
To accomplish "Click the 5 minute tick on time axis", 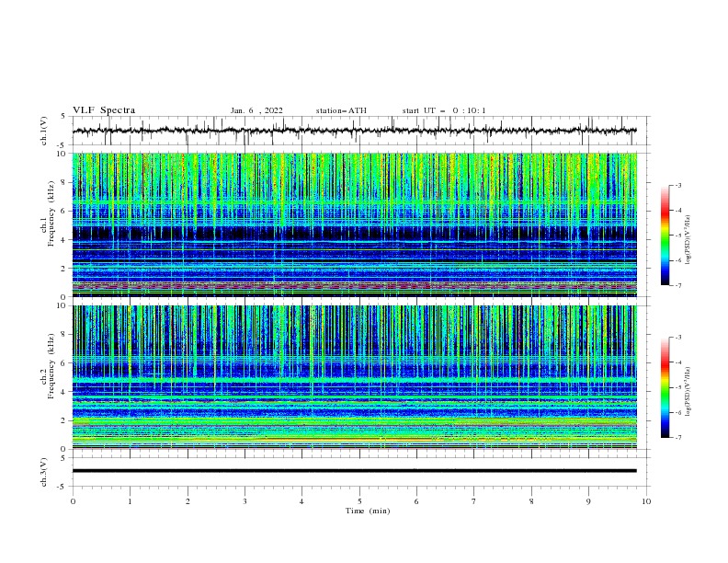I will 359,501.
